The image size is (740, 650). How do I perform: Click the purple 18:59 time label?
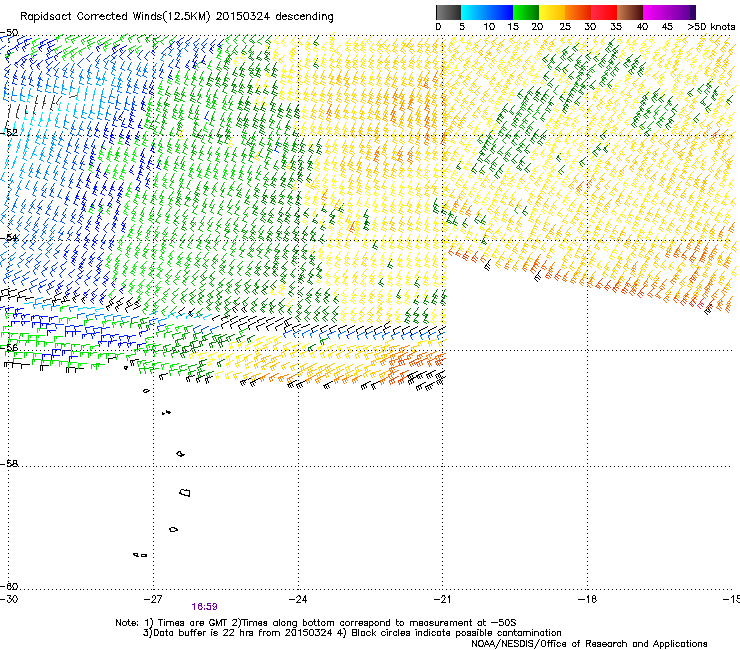click(x=204, y=607)
